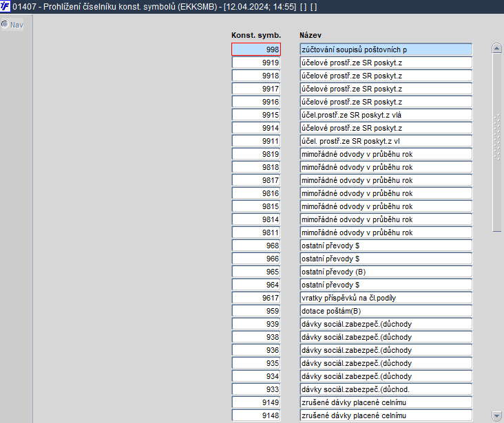Click name 'dávky sociál.zabezpeč.(důchod.'
Image resolution: width=504 pixels, height=423 pixels.
(x=386, y=389)
